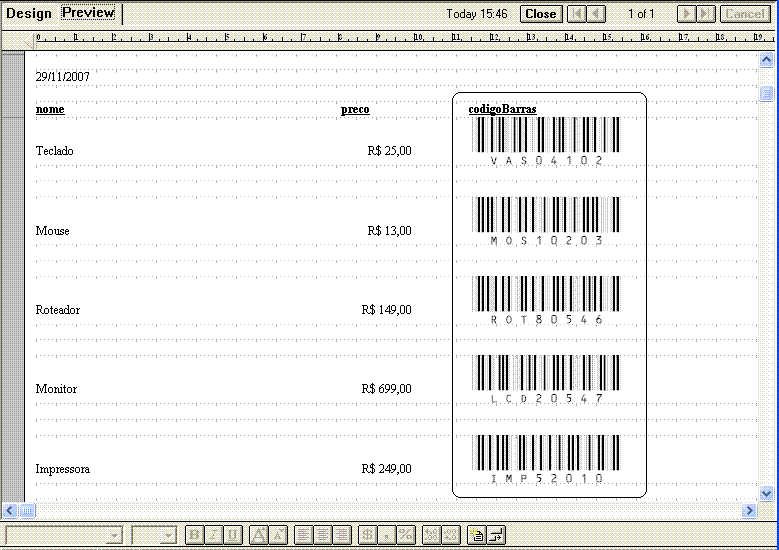Align text left button
The height and width of the screenshot is (550, 779).
[x=304, y=535]
